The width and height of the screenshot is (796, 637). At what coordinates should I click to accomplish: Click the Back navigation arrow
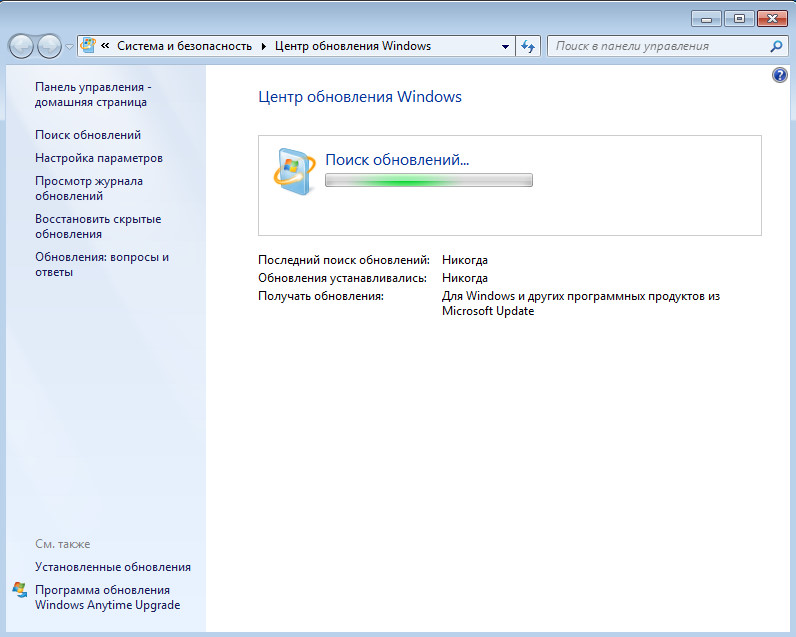pyautogui.click(x=21, y=47)
